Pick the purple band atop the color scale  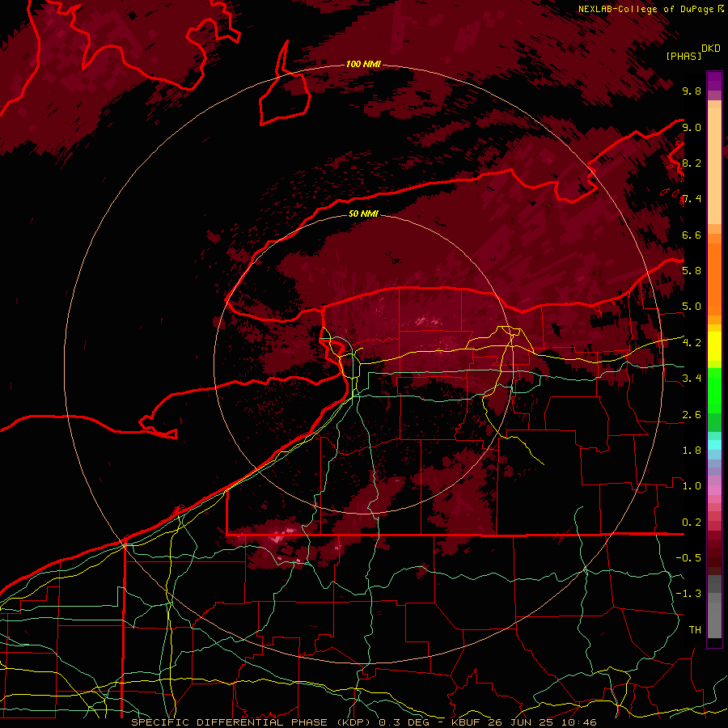pyautogui.click(x=714, y=81)
